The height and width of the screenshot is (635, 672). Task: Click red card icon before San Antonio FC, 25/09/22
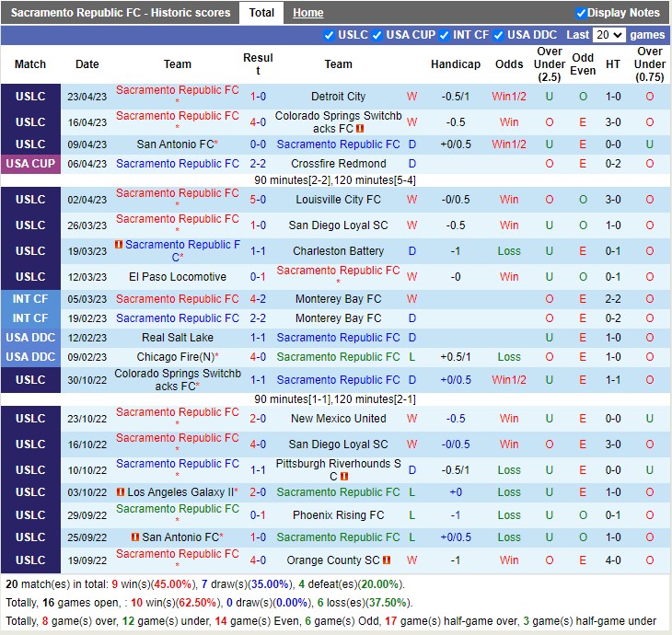click(135, 537)
